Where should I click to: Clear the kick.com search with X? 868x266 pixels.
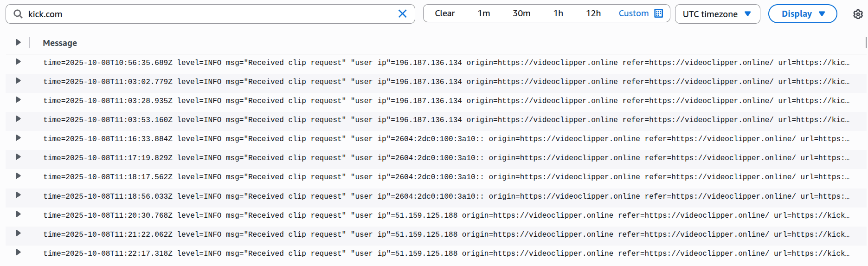click(402, 14)
